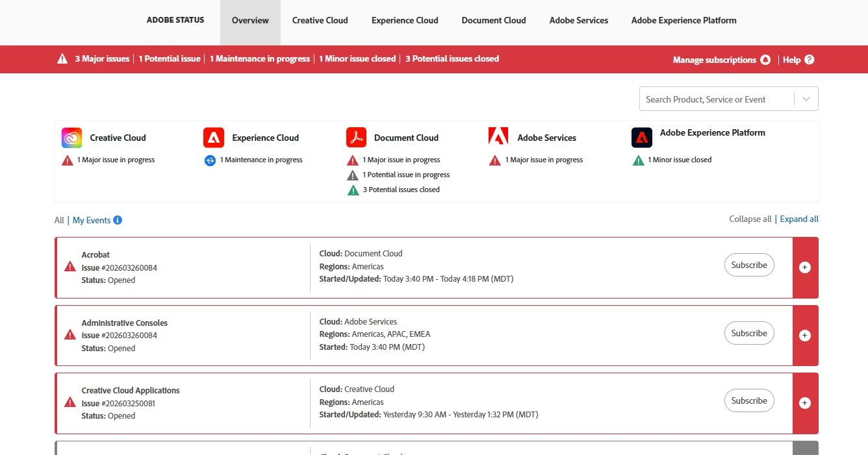868x455 pixels.
Task: Click 1 Potential issue in progress text
Action: click(x=406, y=175)
